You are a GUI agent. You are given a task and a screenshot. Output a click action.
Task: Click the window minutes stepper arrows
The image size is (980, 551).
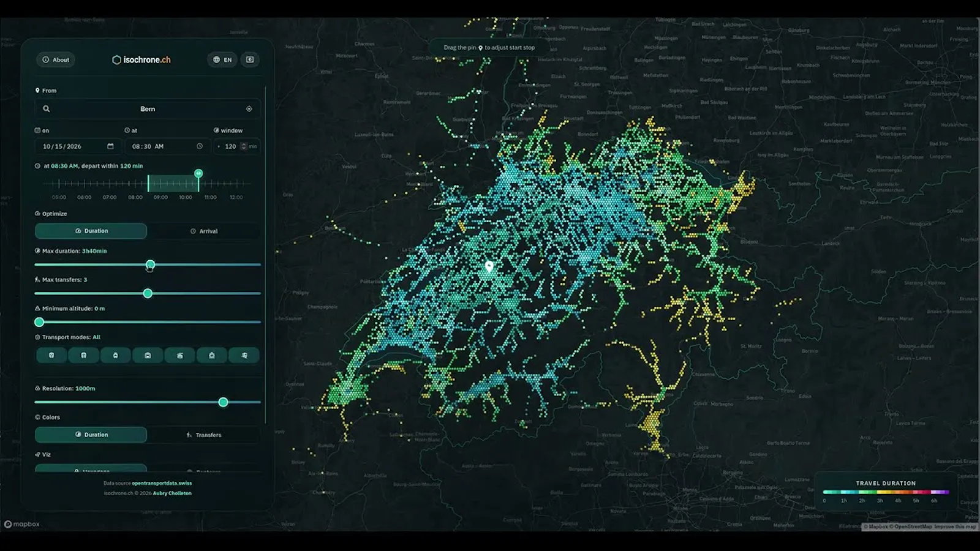click(244, 146)
